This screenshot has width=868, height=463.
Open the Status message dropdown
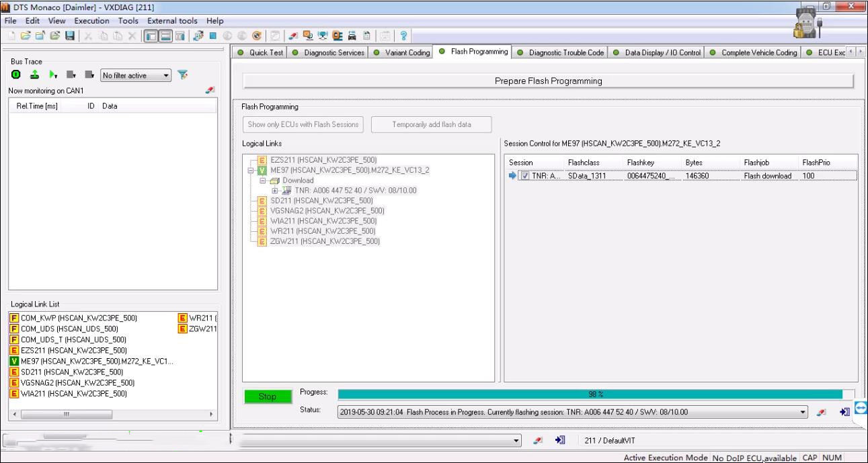pyautogui.click(x=803, y=412)
